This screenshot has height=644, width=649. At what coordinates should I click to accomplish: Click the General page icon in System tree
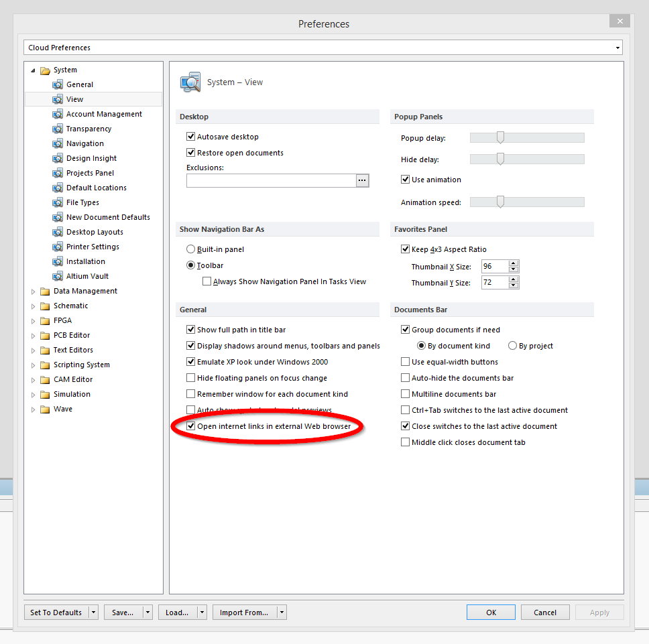coord(58,84)
